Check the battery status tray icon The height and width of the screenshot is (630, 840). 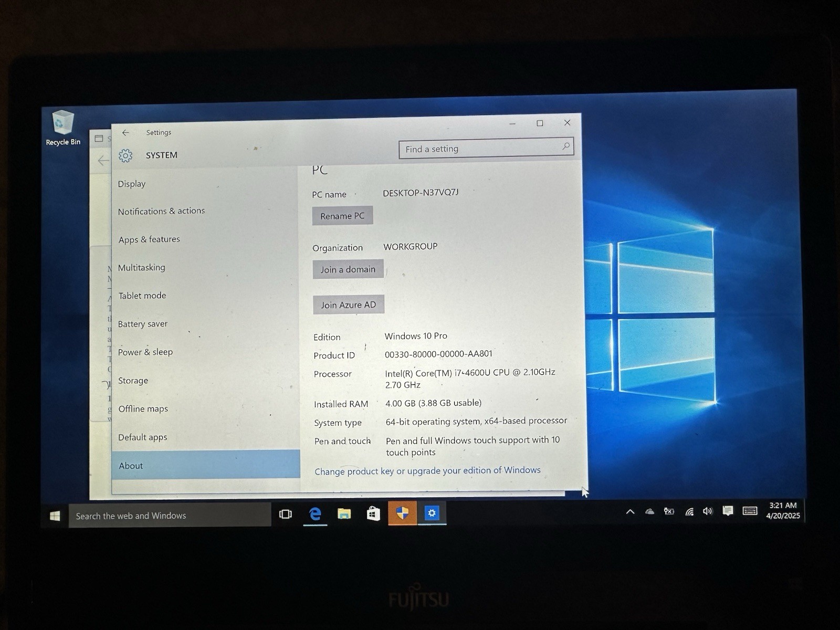(x=669, y=511)
